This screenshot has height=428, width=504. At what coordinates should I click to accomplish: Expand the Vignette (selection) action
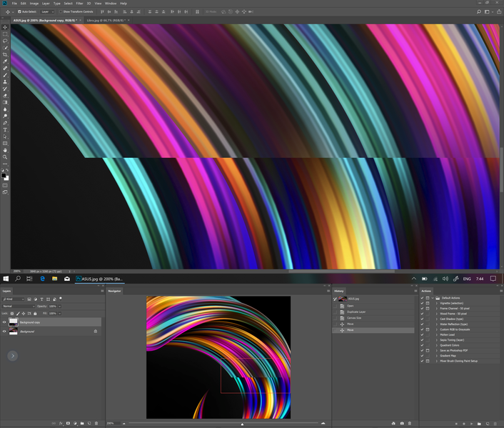438,303
